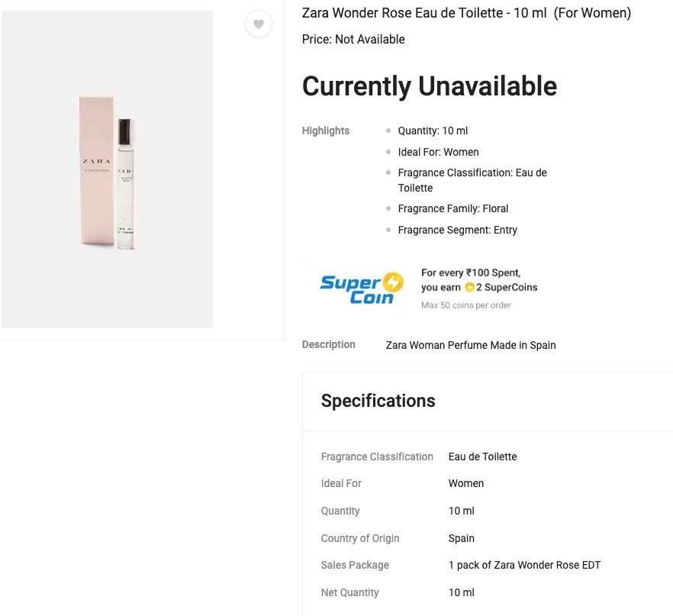
Task: Click the Specifications section heading
Action: coord(378,401)
